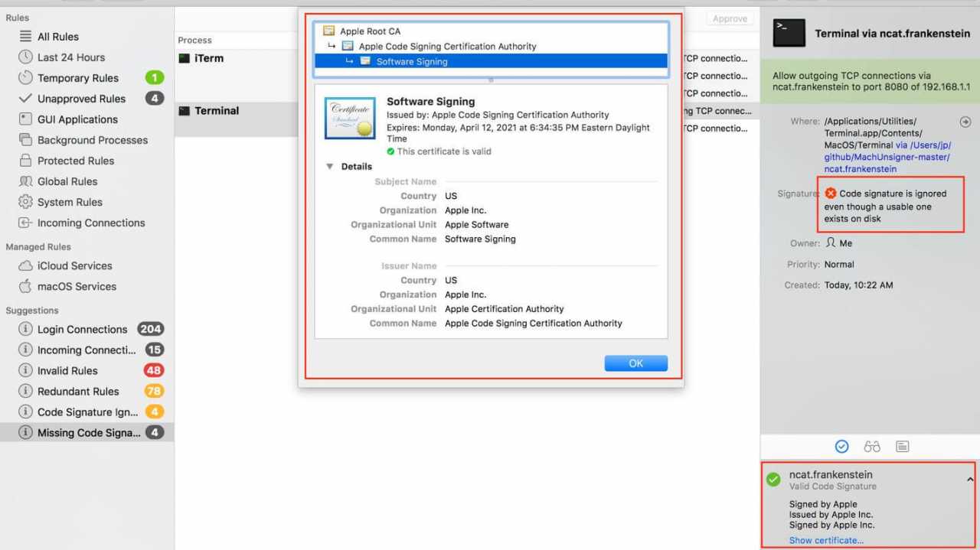
Task: Click the Priority value Normal
Action: tap(839, 264)
